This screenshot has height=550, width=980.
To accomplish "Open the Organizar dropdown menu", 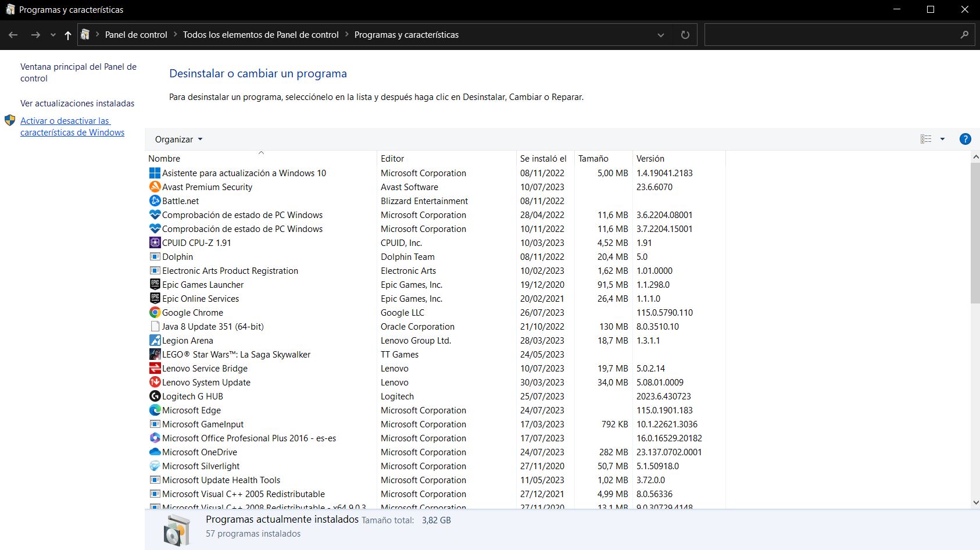I will point(178,140).
